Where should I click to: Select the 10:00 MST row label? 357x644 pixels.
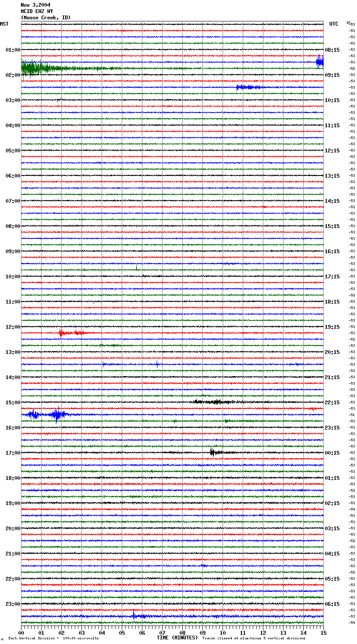tap(13, 277)
